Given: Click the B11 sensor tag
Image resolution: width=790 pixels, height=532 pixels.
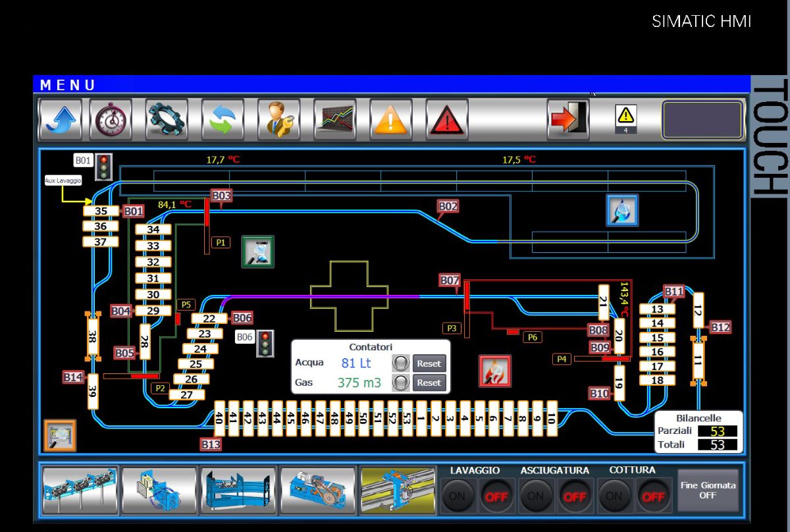Looking at the screenshot, I should (x=674, y=291).
